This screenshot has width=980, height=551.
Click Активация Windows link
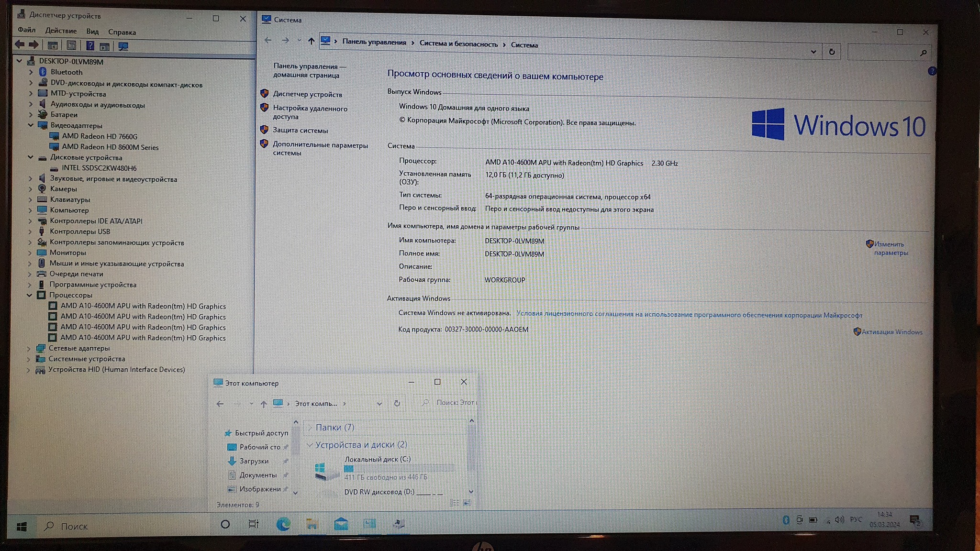click(891, 332)
